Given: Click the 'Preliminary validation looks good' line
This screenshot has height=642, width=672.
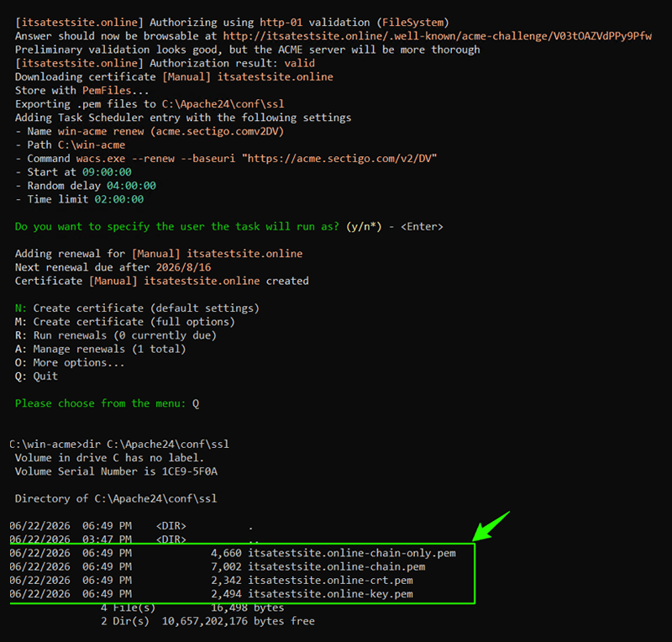Looking at the screenshot, I should 247,50.
